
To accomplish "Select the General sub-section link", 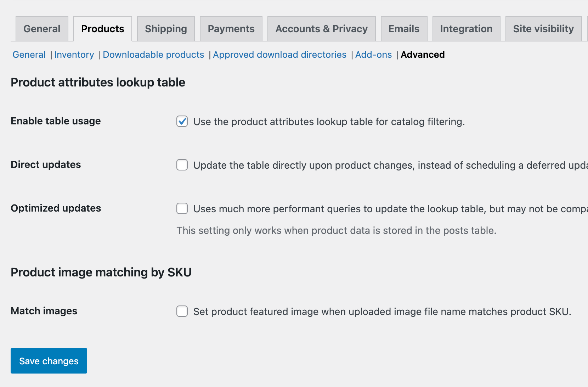I will point(29,55).
